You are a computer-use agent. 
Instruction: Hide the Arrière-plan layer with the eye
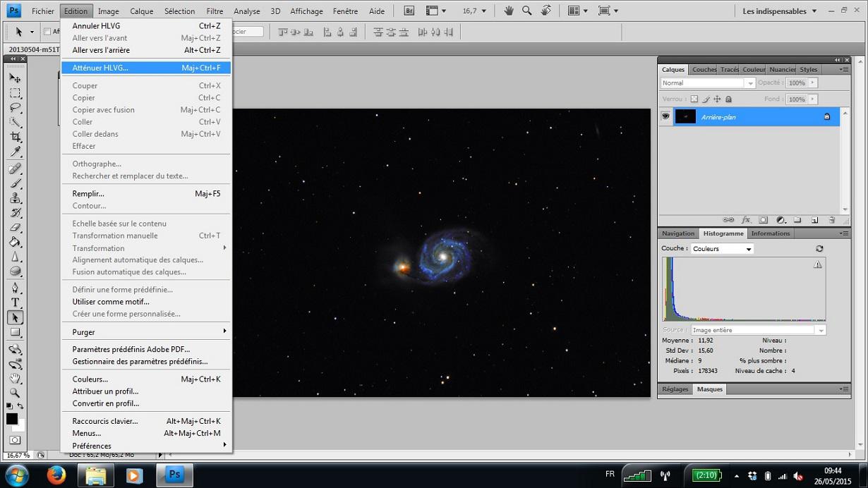coord(665,117)
